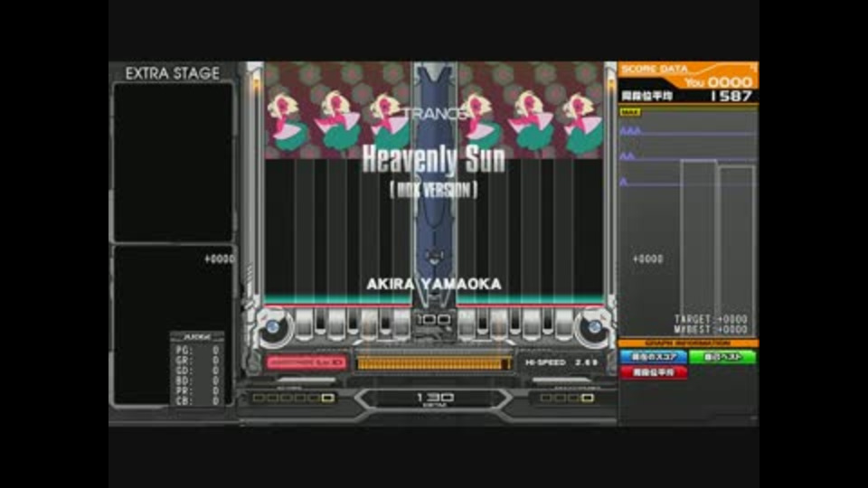Viewport: 868px width, 488px height.
Task: Click the left player turntable disc
Action: 273,327
